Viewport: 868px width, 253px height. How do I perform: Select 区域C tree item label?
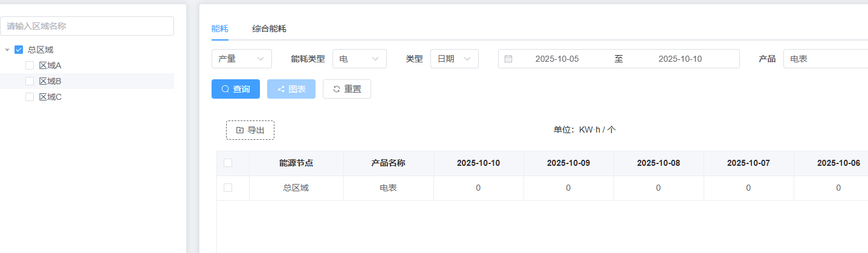tap(50, 97)
